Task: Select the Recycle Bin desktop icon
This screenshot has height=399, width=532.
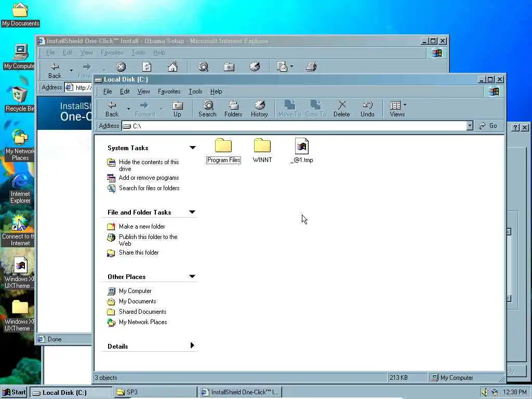Action: pos(19,99)
